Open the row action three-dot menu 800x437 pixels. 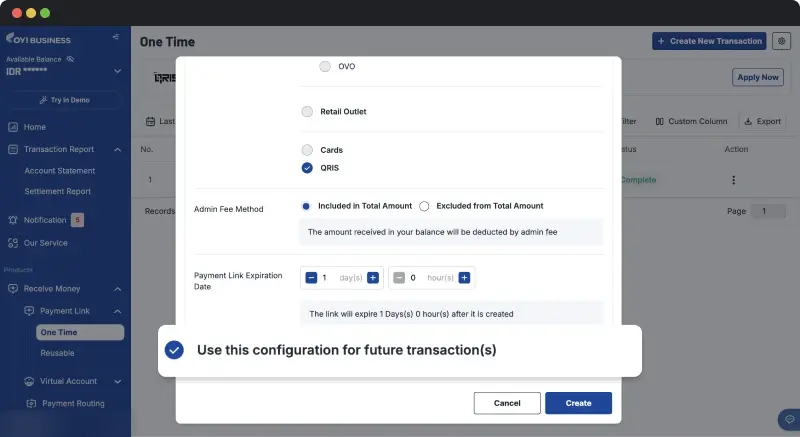[733, 180]
